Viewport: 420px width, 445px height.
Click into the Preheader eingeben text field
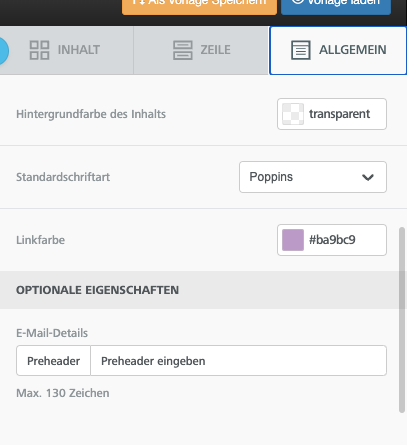(x=238, y=361)
